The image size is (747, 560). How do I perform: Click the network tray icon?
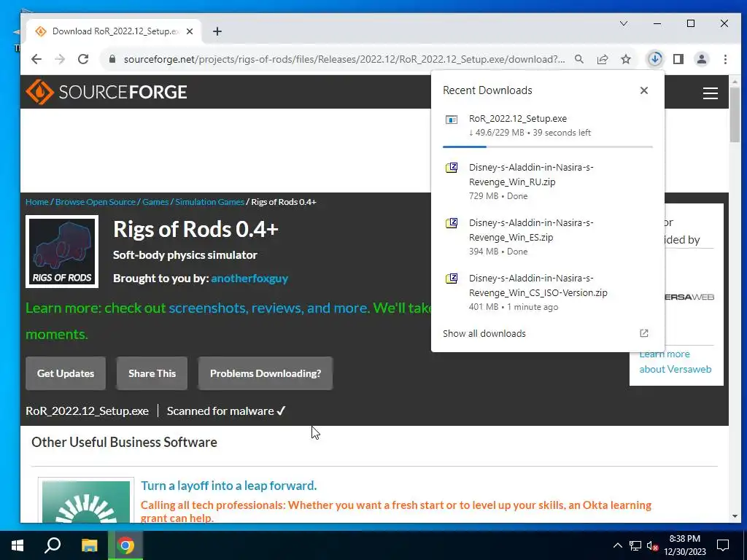(635, 545)
